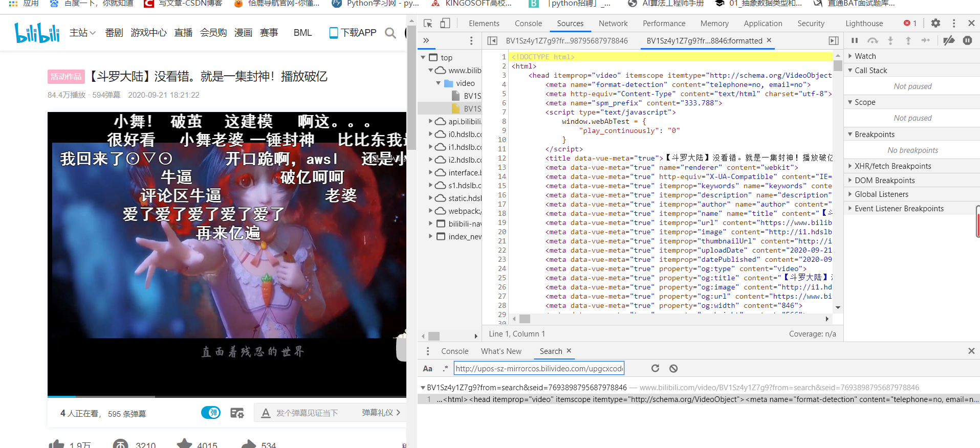
Task: Toggle regular expression search option
Action: tap(445, 369)
